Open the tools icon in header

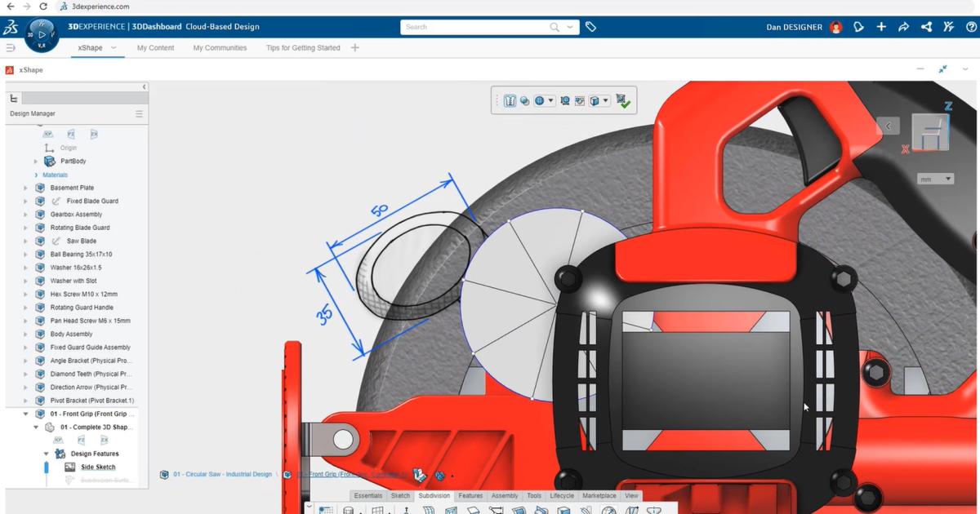948,27
